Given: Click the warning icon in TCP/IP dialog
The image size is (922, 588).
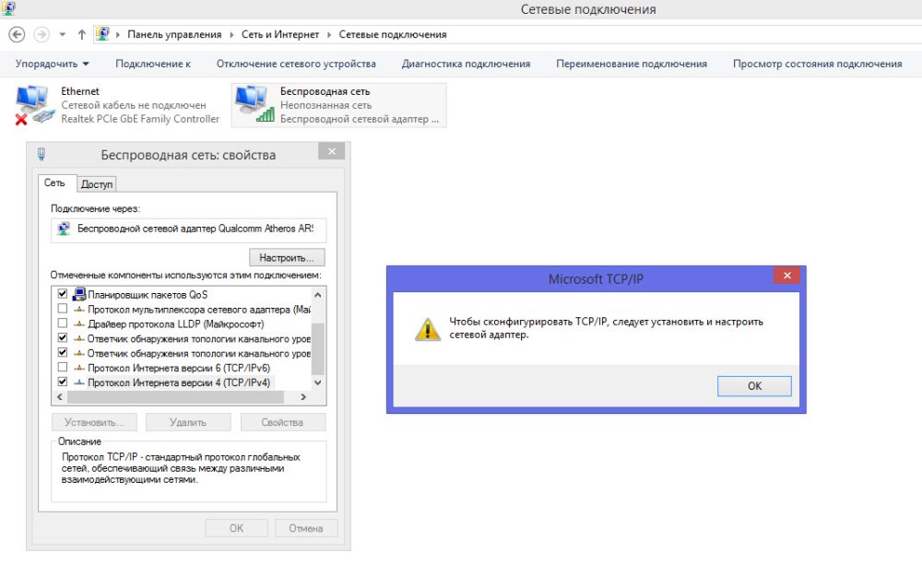Looking at the screenshot, I should pos(427,329).
